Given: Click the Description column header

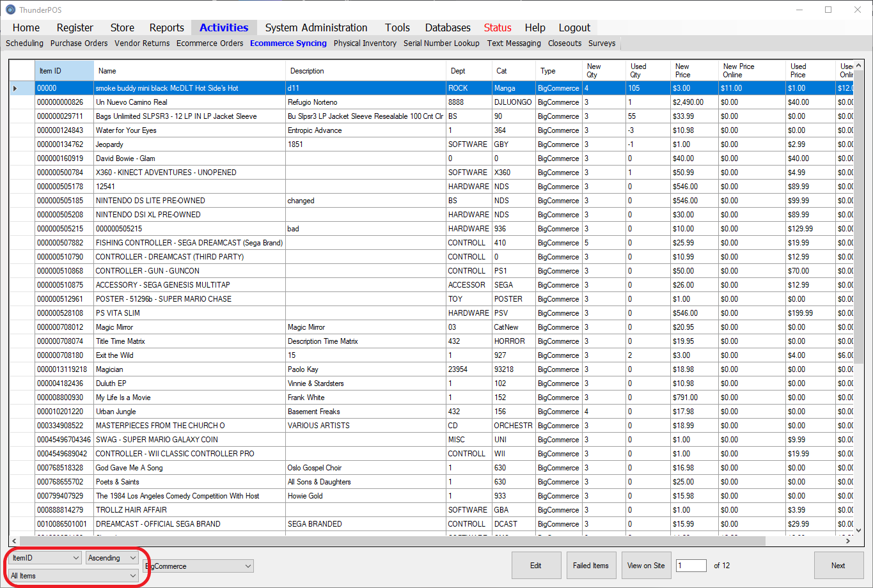Looking at the screenshot, I should coord(366,71).
